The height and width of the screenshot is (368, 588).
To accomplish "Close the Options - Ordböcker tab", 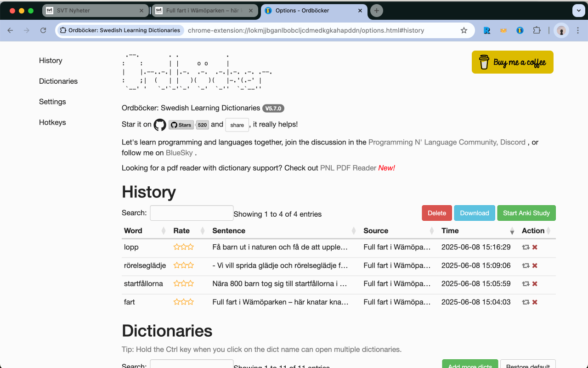I will (x=360, y=10).
